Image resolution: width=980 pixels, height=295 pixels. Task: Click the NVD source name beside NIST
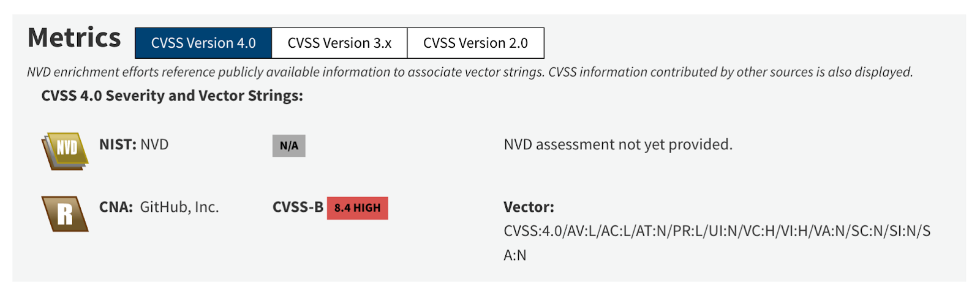point(154,144)
